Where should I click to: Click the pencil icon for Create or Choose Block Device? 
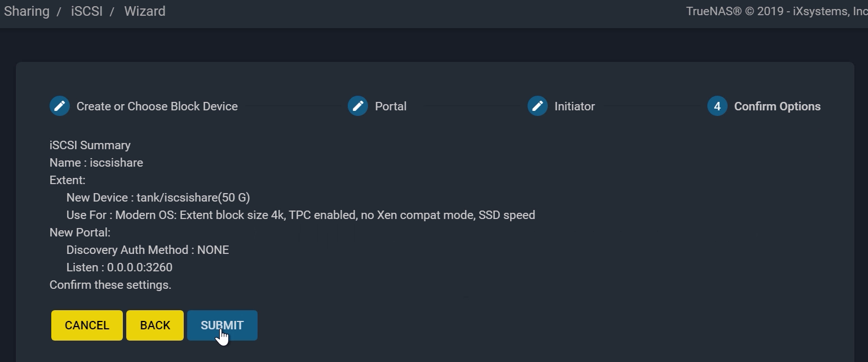point(60,106)
